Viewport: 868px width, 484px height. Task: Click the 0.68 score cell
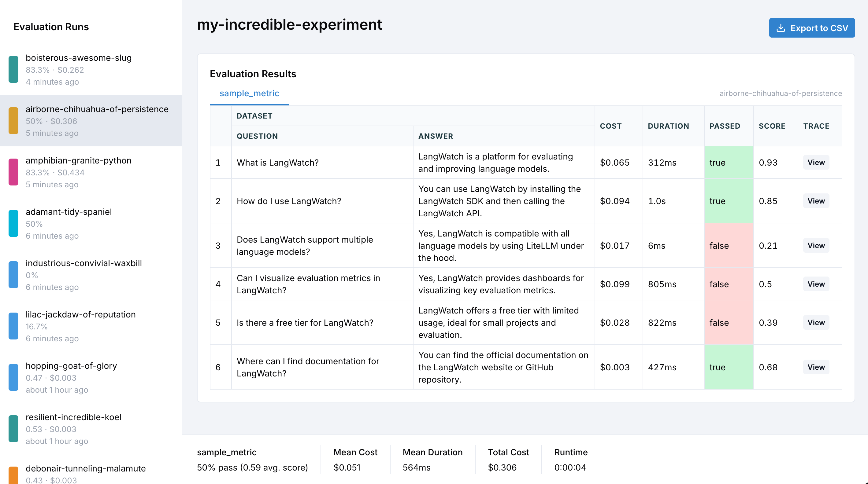[x=775, y=367]
